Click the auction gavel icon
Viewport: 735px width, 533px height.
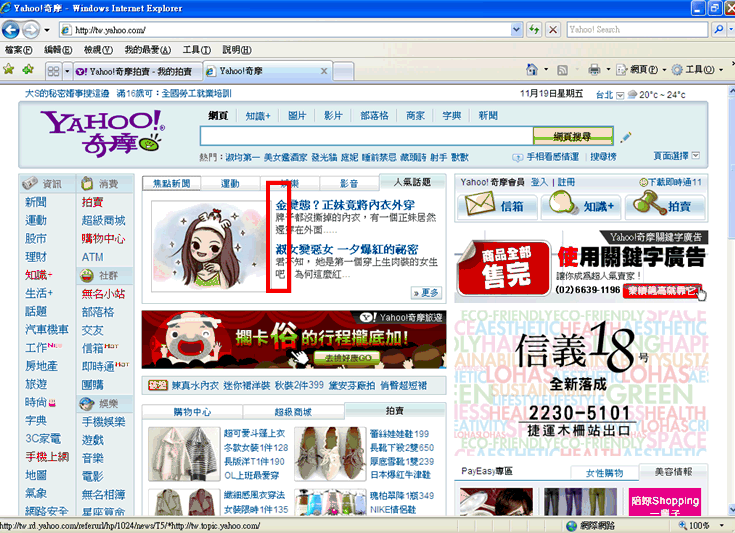647,204
